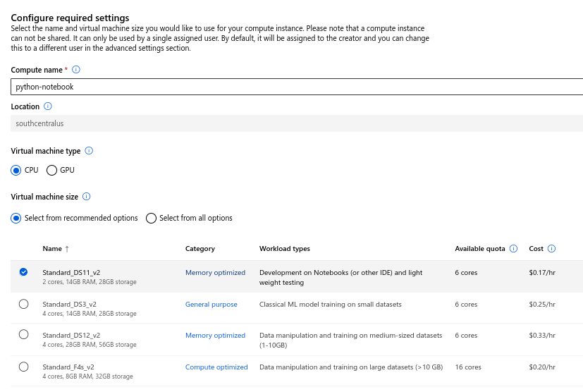Choose Select from recommended options
Screen dimensions: 583x392
click(x=16, y=218)
